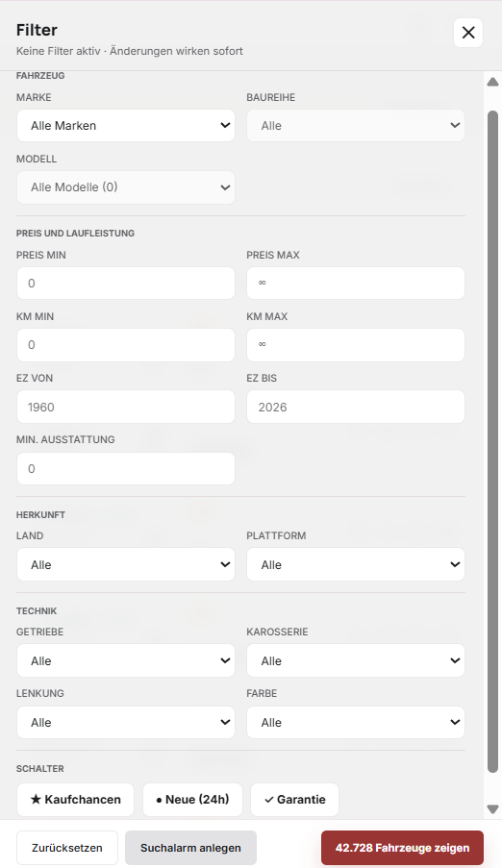
Task: Open the Modell dropdown Alle Modelle (0)
Action: (x=126, y=187)
